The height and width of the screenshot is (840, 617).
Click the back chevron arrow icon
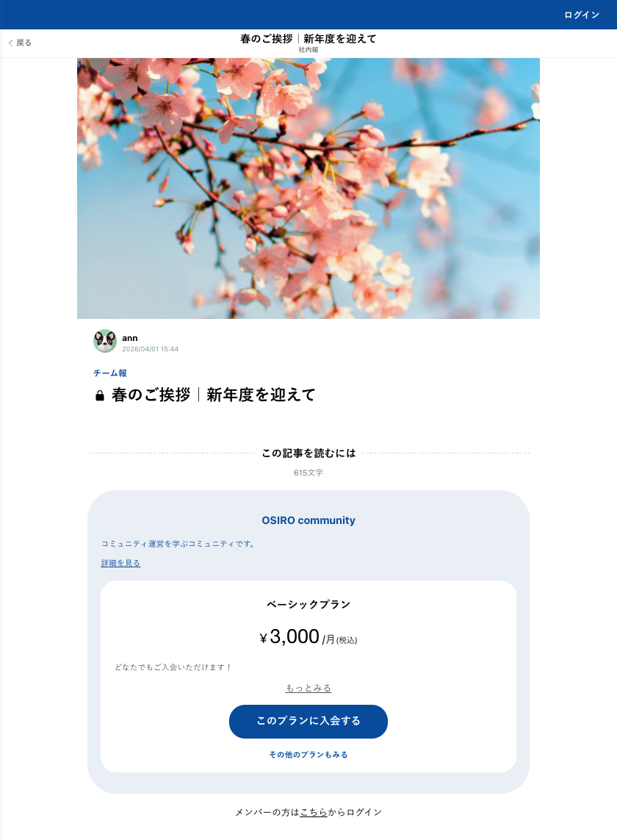(x=10, y=43)
